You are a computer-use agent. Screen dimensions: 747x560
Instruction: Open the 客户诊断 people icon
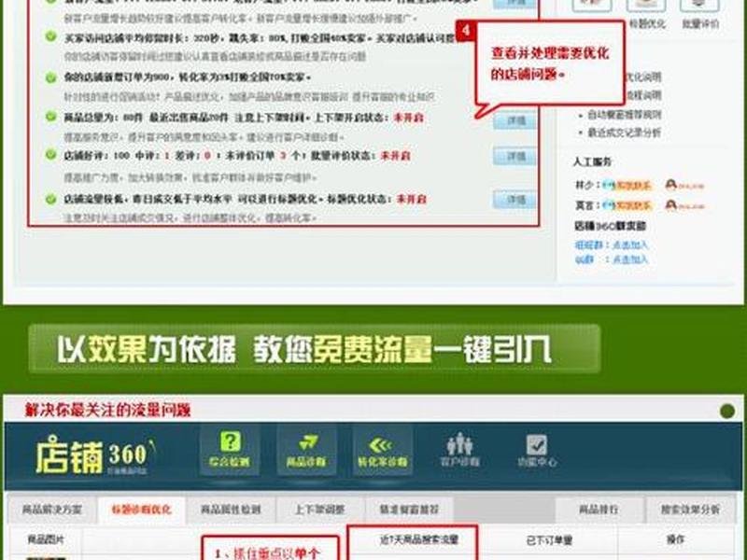(x=459, y=450)
